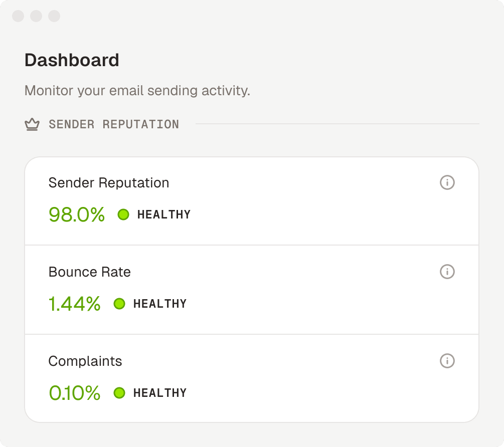Click the leftmost window control dot
The height and width of the screenshot is (447, 504).
(18, 16)
